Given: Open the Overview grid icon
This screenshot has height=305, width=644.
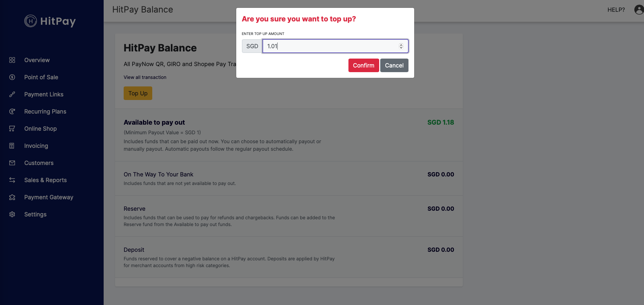Looking at the screenshot, I should point(12,60).
